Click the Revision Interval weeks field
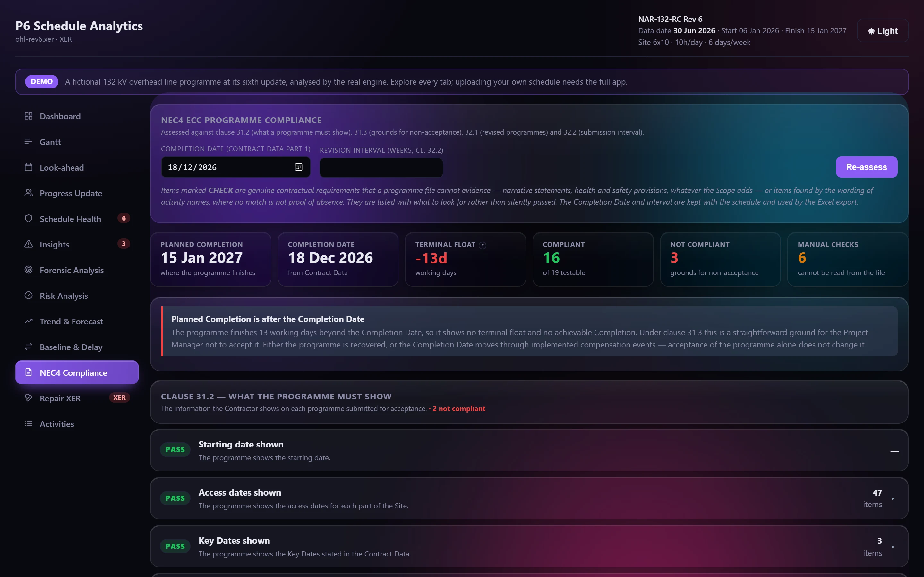This screenshot has width=924, height=577. tap(381, 168)
